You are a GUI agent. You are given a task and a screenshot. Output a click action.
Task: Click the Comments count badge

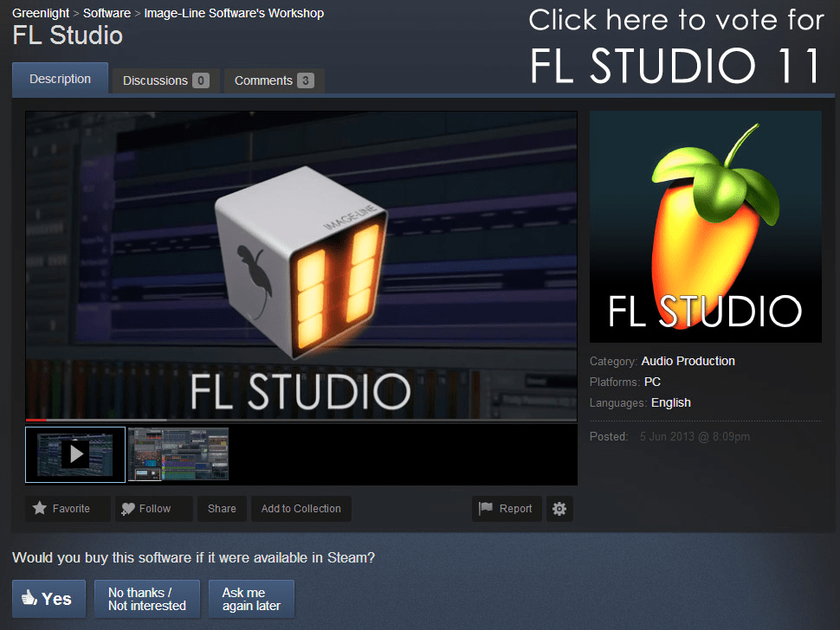tap(307, 80)
